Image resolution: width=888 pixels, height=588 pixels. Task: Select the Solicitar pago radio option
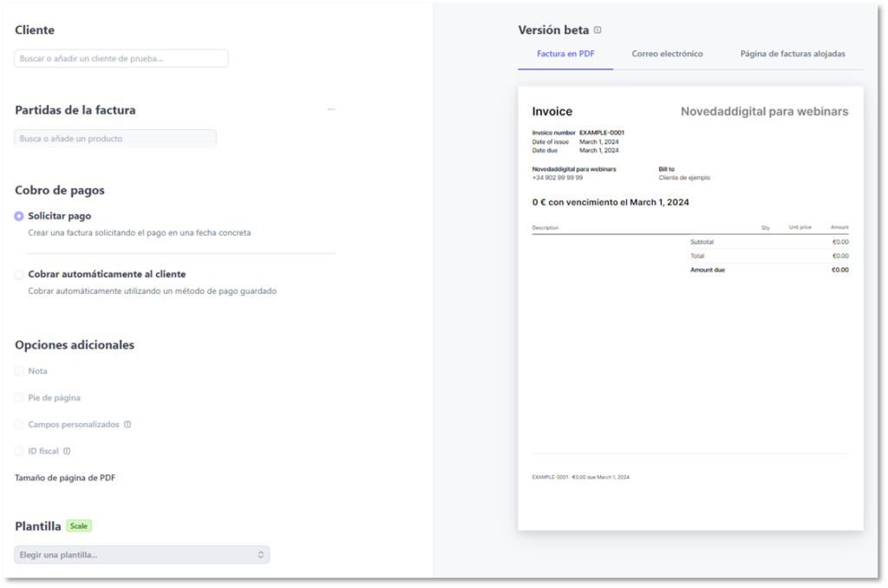(19, 216)
